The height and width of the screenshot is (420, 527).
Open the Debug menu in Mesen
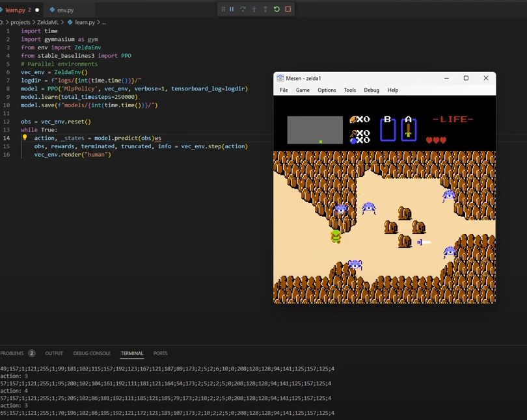point(372,90)
